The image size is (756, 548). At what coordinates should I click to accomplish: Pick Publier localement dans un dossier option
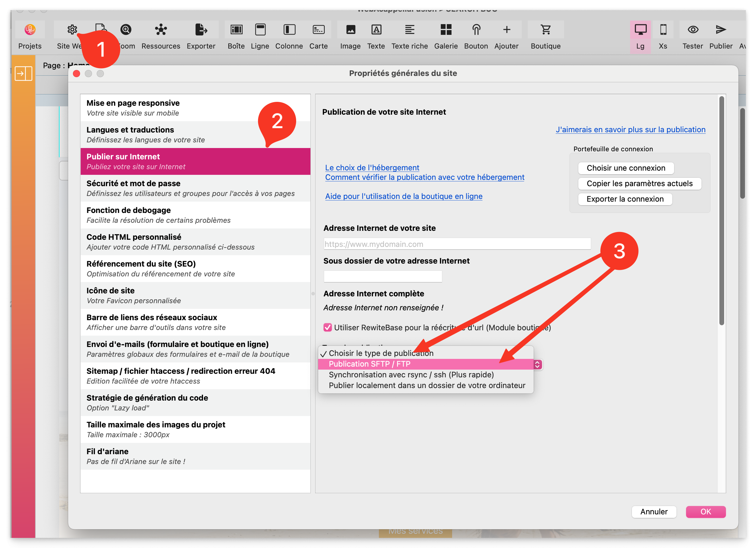427,385
